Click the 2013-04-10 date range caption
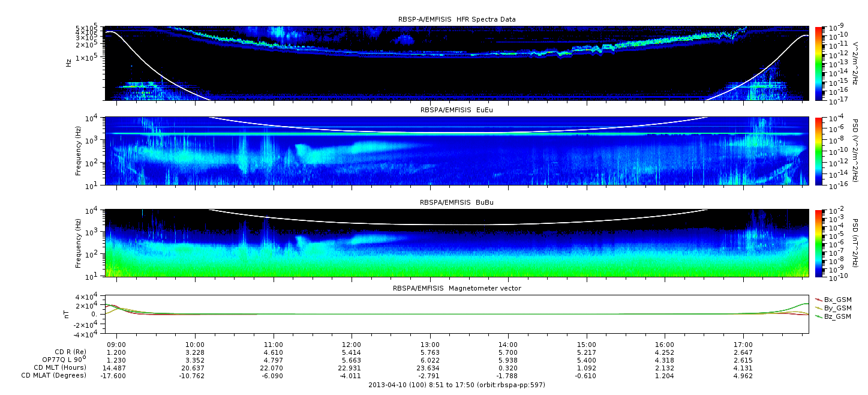Viewport: 868px width, 395px height. 456,385
